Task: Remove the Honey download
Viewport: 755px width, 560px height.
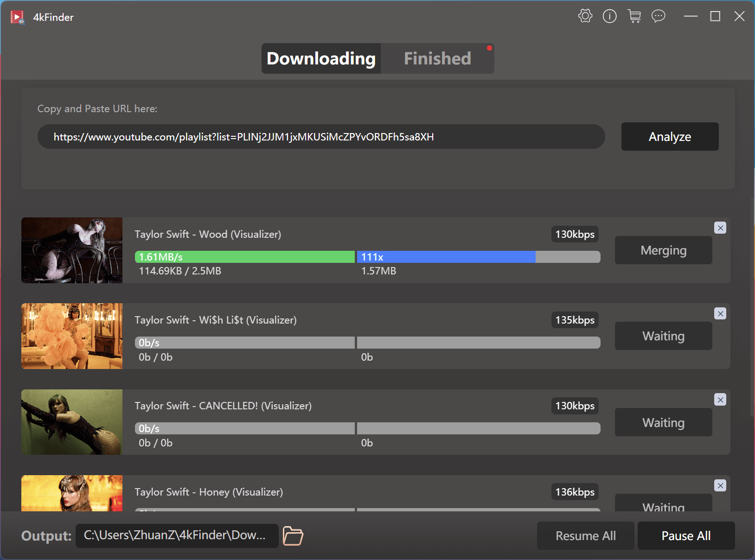Action: 720,485
